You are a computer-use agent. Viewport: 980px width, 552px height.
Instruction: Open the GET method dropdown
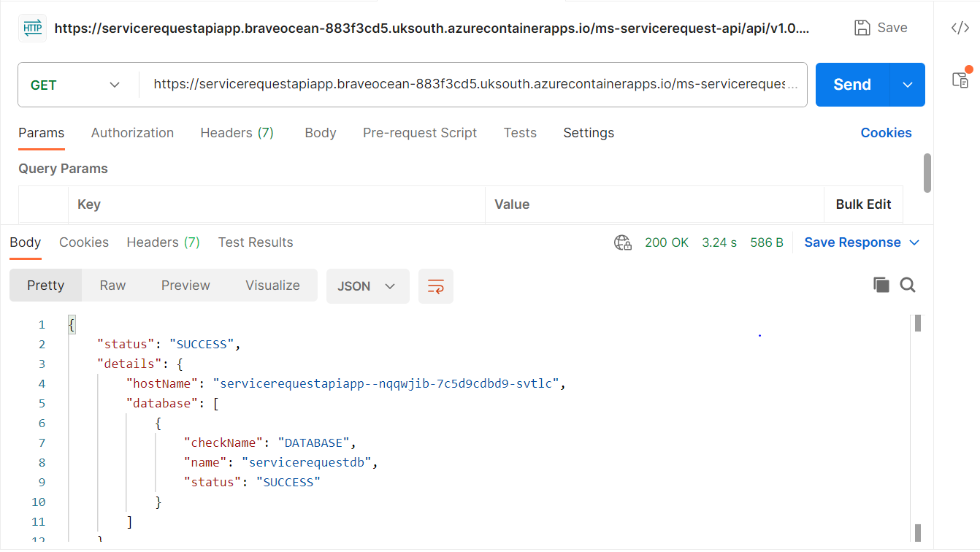point(76,85)
